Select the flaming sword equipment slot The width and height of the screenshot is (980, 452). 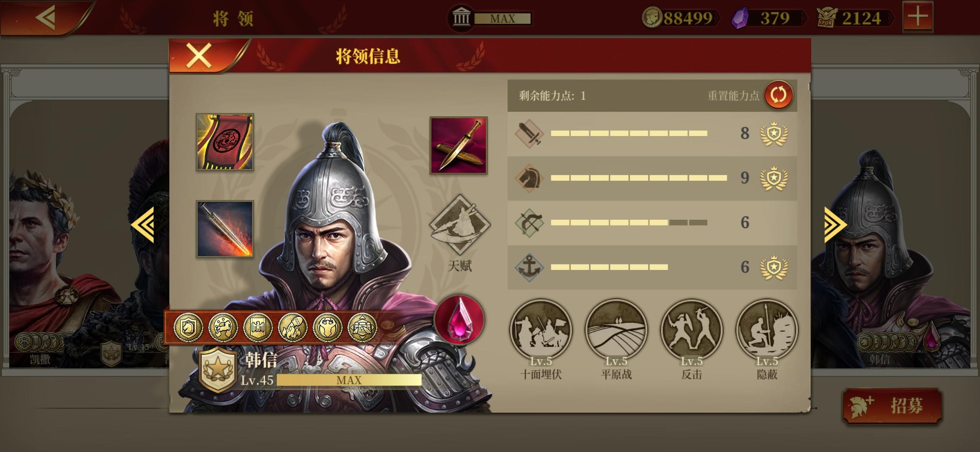[225, 229]
